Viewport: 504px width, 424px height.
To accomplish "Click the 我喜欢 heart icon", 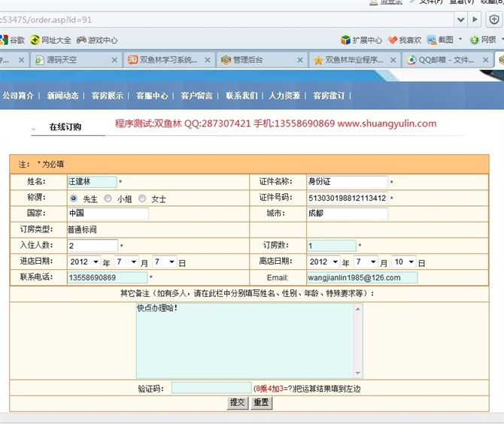I will click(x=393, y=40).
